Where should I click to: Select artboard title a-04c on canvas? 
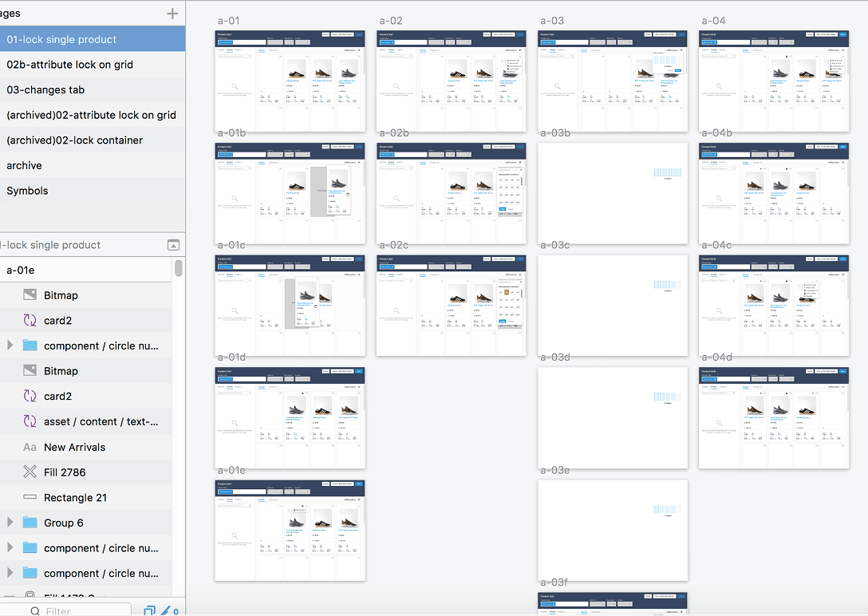point(717,245)
